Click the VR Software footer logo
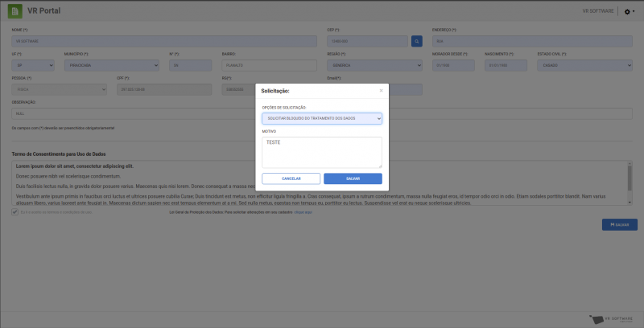The image size is (644, 328). (x=612, y=318)
